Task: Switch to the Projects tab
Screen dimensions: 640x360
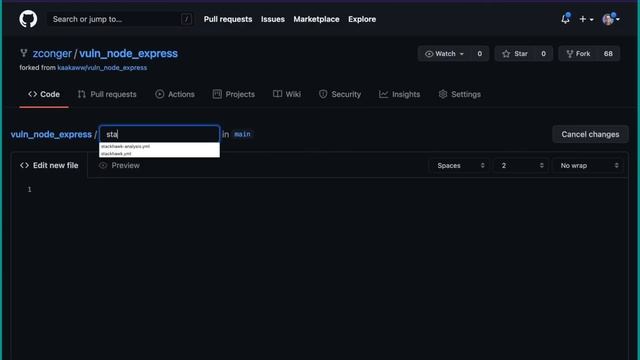Action: [233, 94]
